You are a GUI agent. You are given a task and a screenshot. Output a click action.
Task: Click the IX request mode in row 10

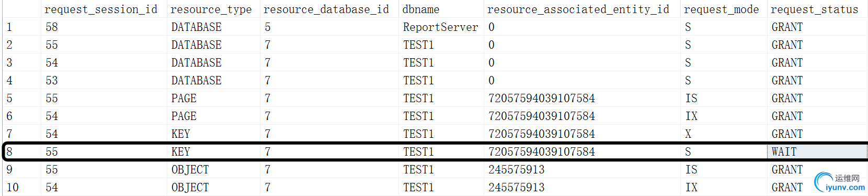[x=724, y=187]
